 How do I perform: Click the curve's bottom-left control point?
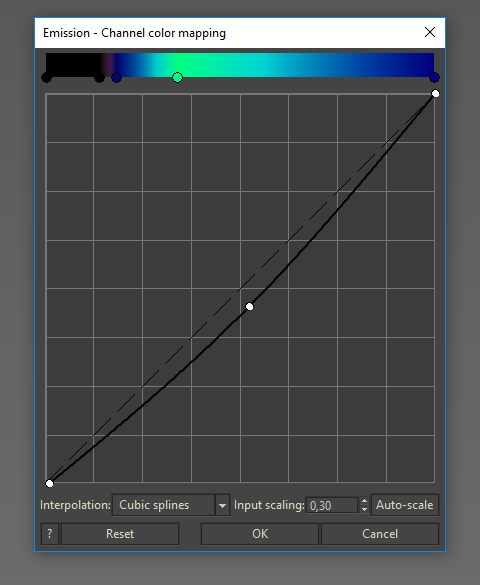(49, 484)
